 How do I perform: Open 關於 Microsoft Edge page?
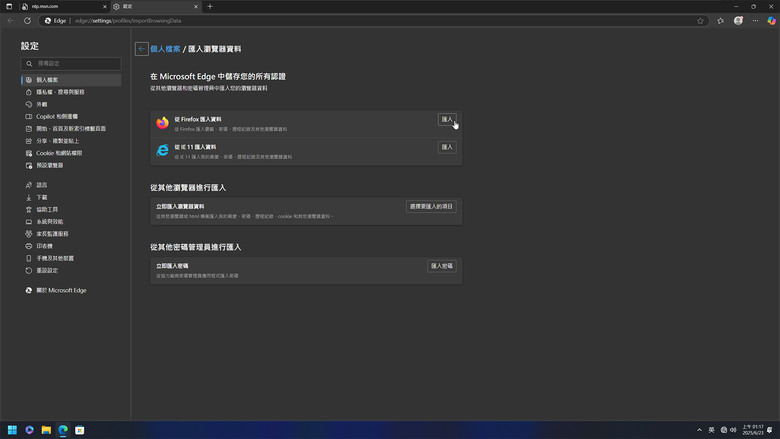pyautogui.click(x=71, y=290)
